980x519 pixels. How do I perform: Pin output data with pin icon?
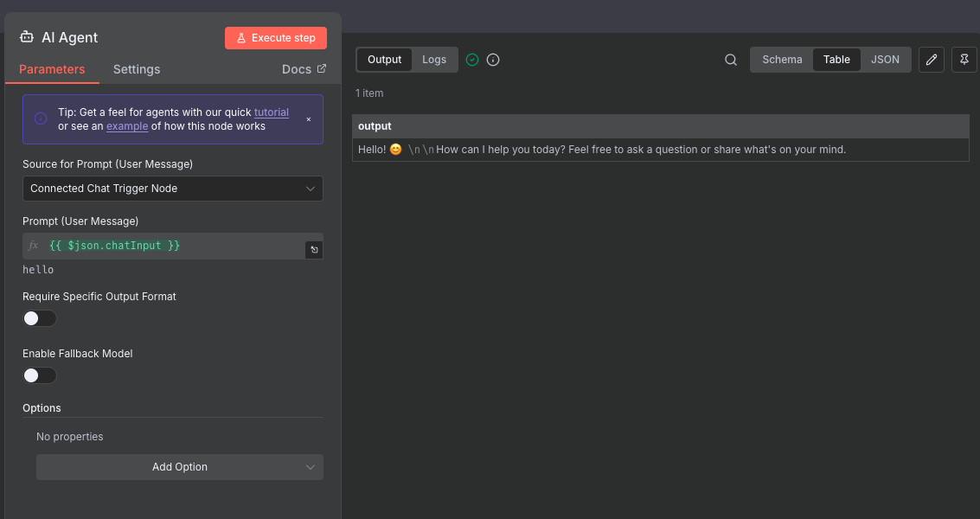(964, 60)
